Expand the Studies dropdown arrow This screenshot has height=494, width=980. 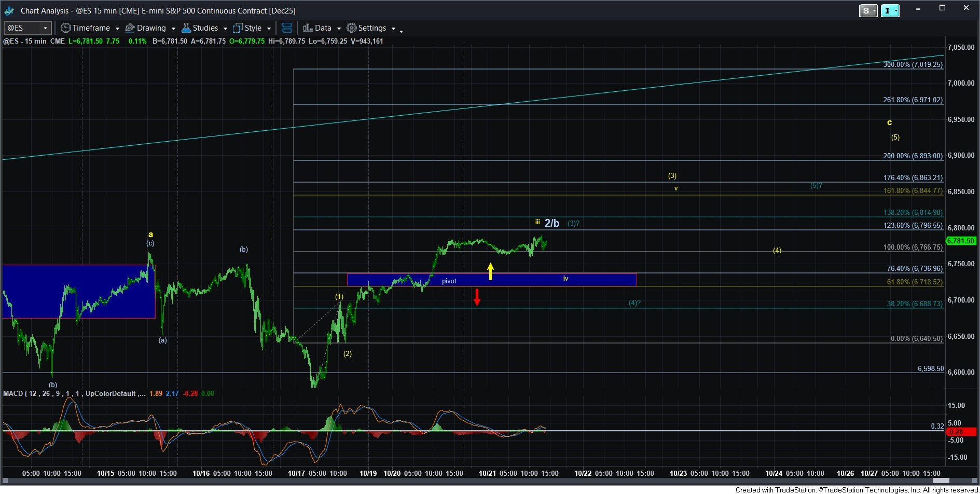click(x=225, y=29)
